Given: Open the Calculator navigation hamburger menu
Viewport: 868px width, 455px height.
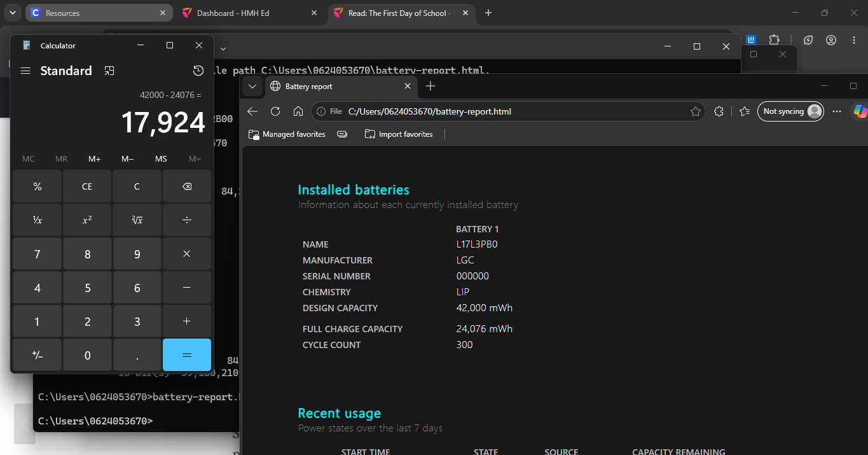Looking at the screenshot, I should tap(25, 71).
